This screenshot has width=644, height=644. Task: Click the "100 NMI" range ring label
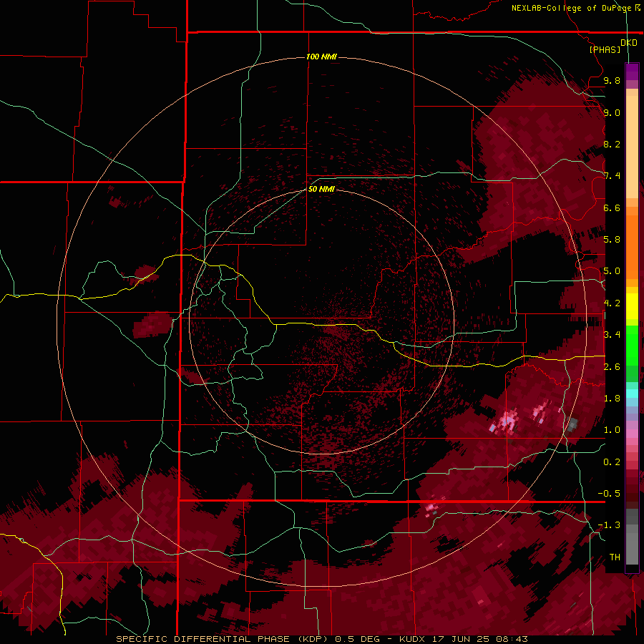click(x=321, y=57)
